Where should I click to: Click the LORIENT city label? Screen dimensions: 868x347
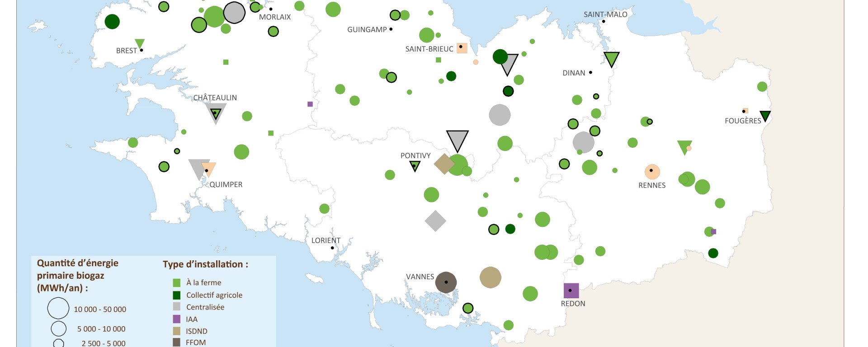[325, 240]
